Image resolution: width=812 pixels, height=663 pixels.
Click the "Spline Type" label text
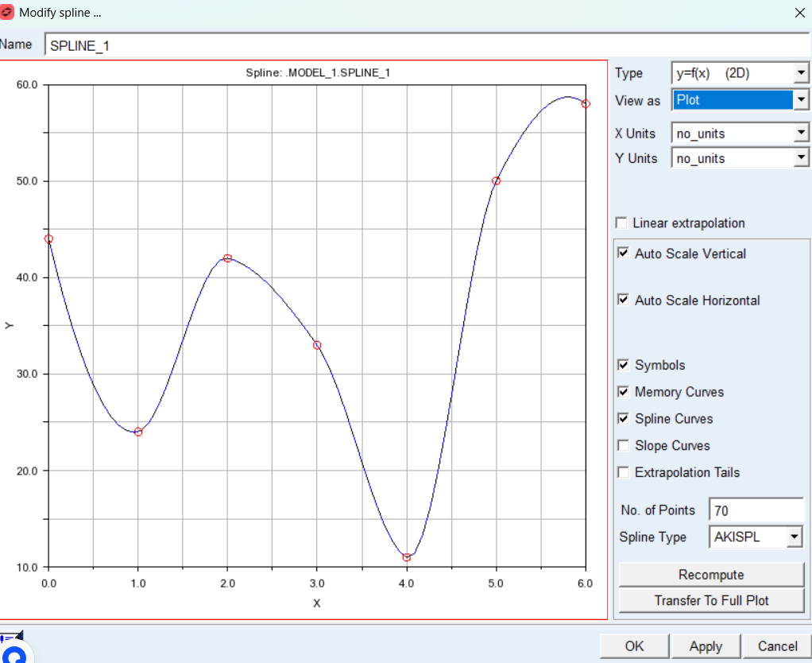(x=652, y=537)
